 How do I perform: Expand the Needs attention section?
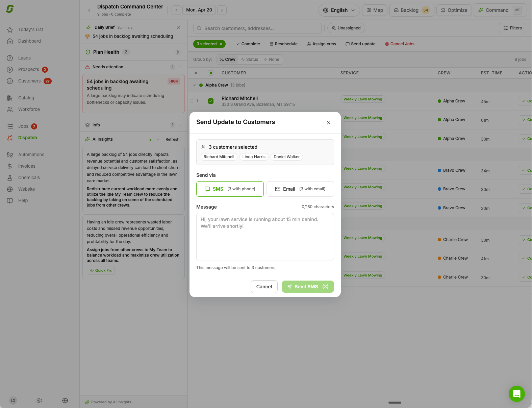(x=180, y=67)
